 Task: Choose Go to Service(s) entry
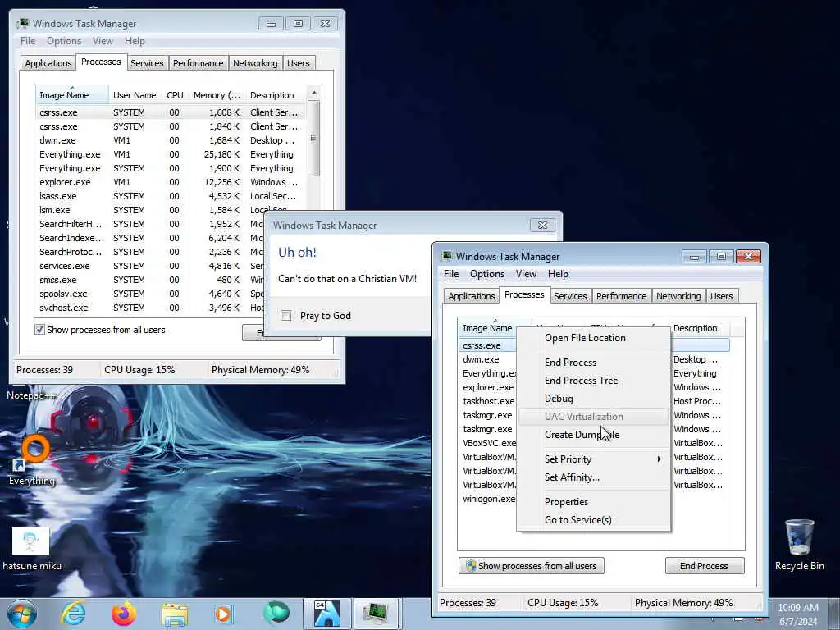click(x=594, y=519)
